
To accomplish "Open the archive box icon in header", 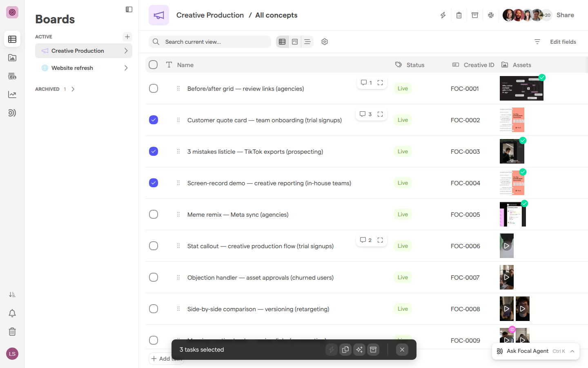I will [x=475, y=15].
